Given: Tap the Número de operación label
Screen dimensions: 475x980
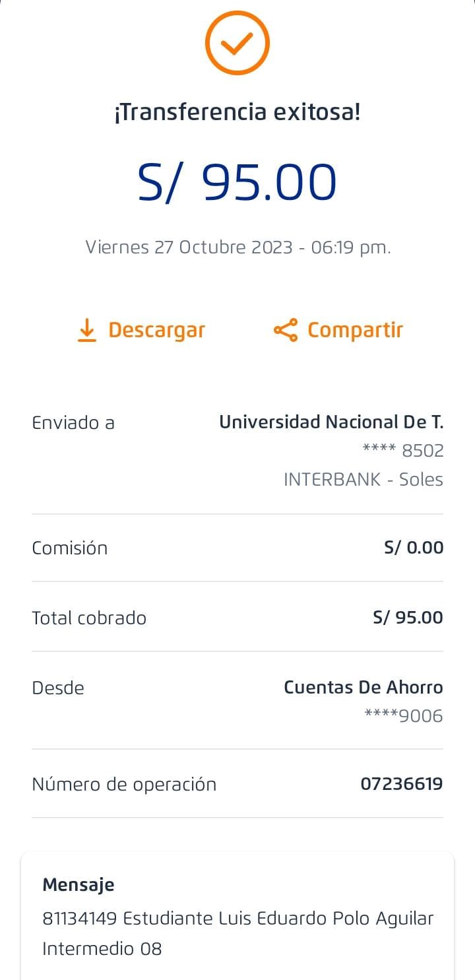Looking at the screenshot, I should pos(124,784).
